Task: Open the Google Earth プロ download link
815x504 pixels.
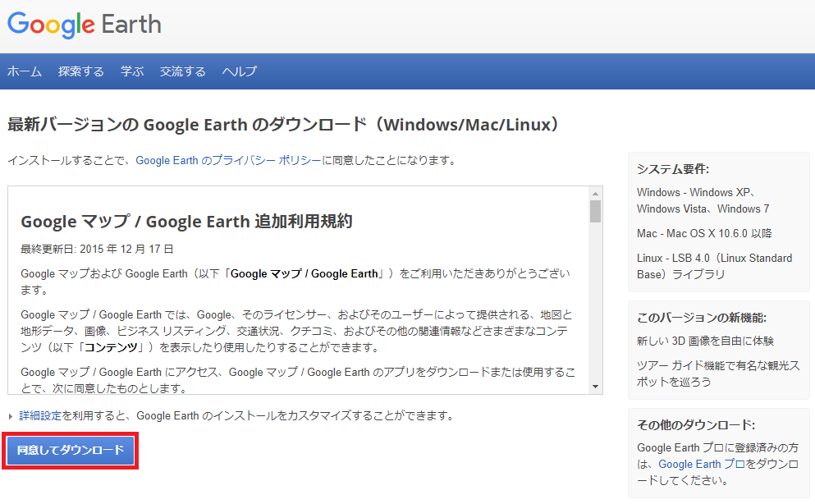Action: point(702,464)
